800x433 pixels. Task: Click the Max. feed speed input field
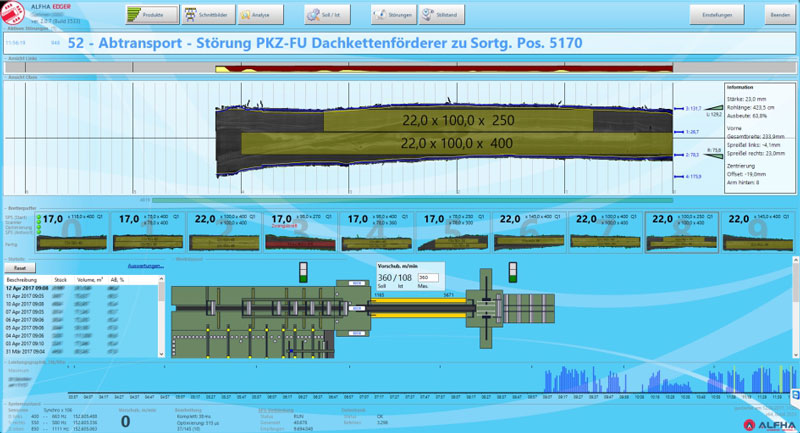(429, 277)
